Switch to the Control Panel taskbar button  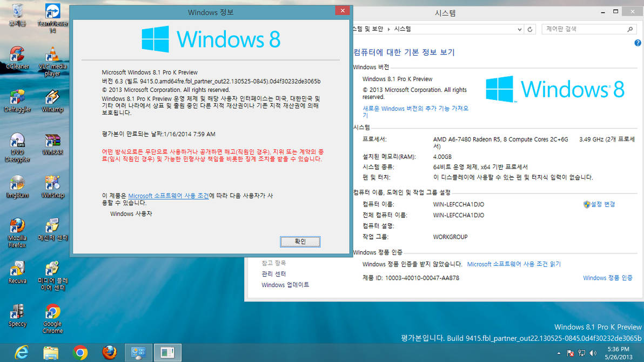tap(138, 353)
